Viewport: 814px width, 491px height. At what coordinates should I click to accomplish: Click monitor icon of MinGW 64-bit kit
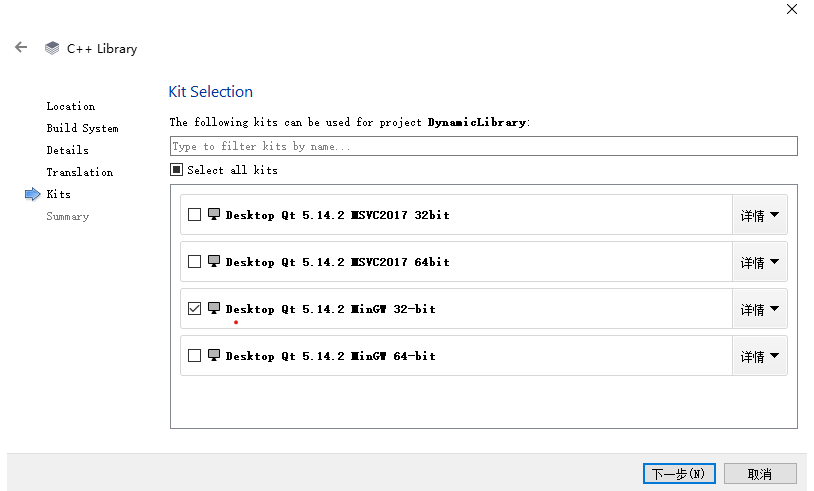click(x=214, y=355)
